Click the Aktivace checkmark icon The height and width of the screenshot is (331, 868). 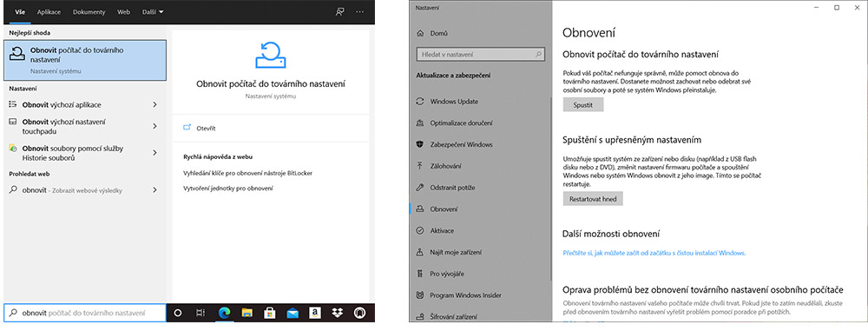419,230
